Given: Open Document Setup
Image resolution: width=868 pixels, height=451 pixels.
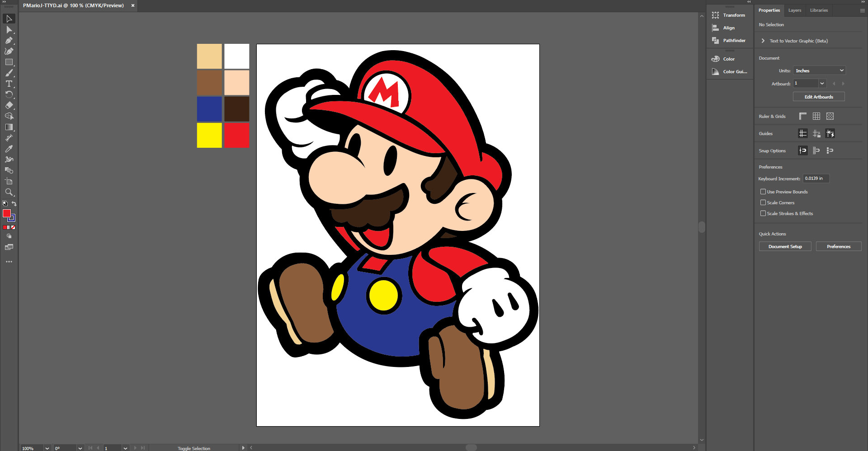Looking at the screenshot, I should point(785,246).
